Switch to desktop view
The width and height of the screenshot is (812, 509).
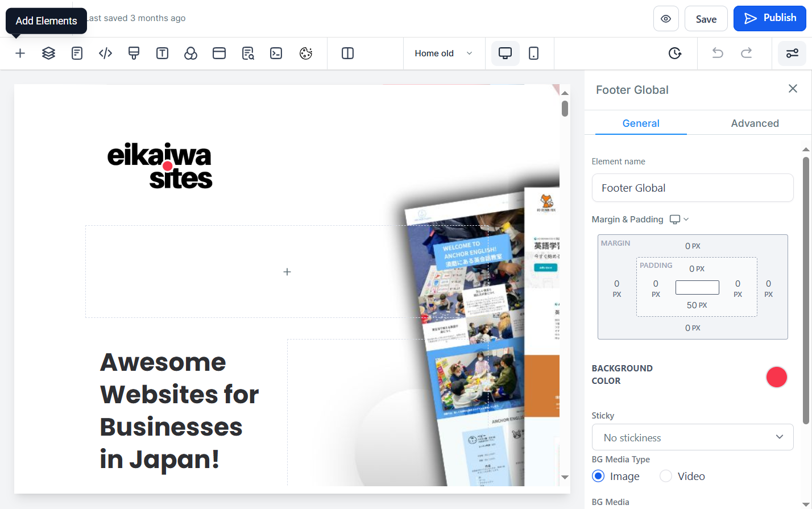click(505, 53)
